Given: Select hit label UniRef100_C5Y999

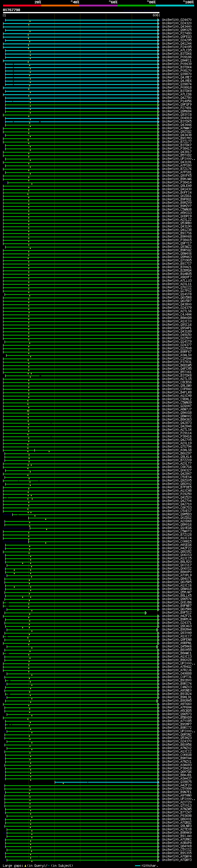Looking at the screenshot, I should [x=177, y=789].
